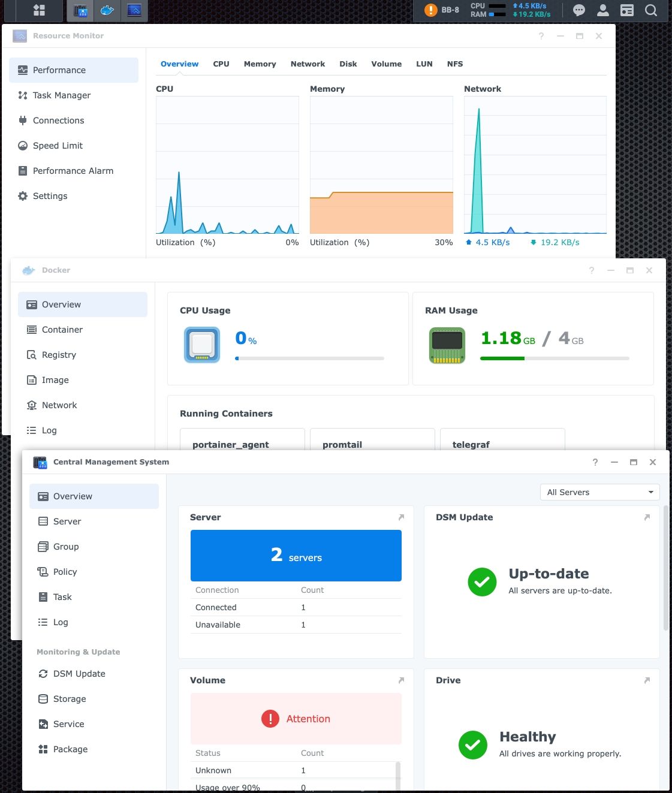
Task: Expand the All Servers dropdown
Action: point(599,492)
